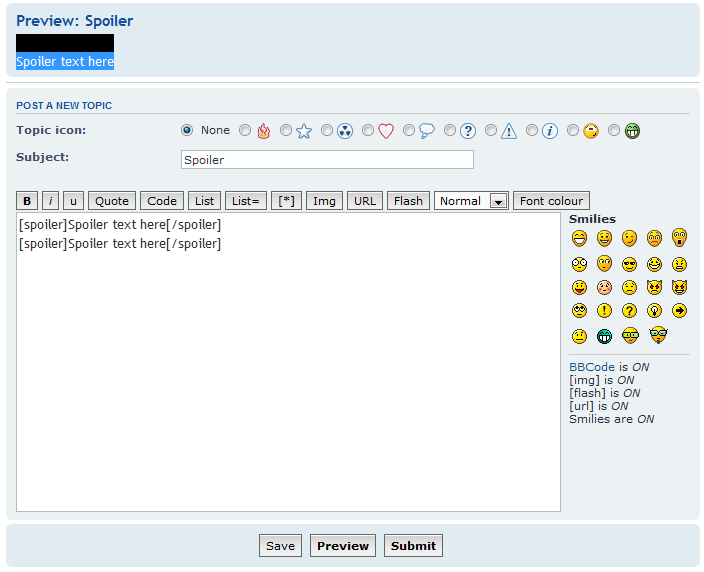Insert the laughing LOL smiley
Screen dimensions: 704x572
(x=654, y=264)
